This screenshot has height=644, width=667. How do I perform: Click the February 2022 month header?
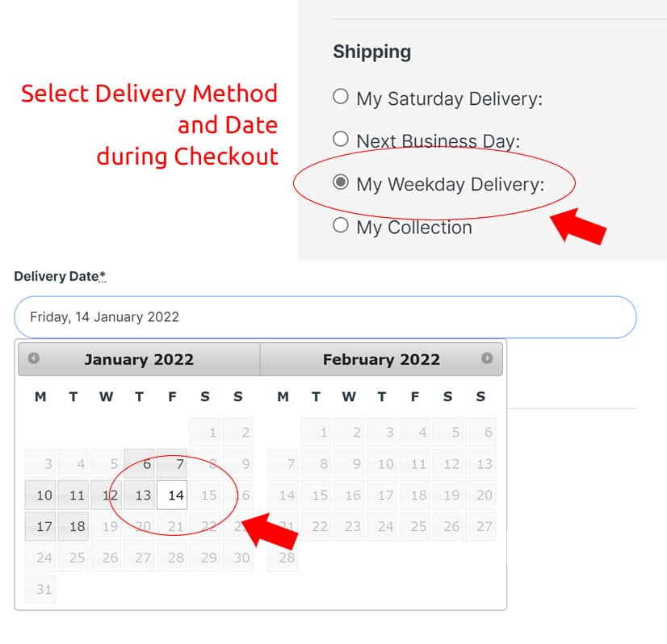coord(381,360)
